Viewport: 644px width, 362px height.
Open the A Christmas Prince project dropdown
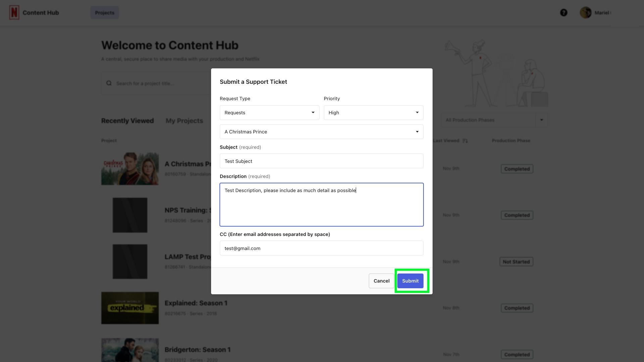[x=321, y=132]
